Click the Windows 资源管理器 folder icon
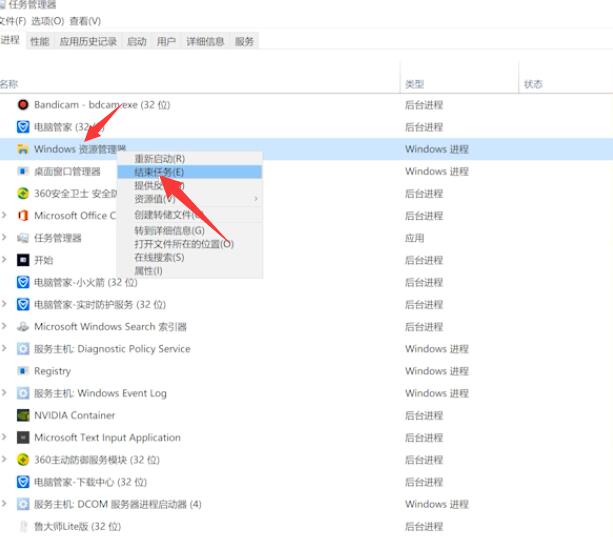Viewport: 613px width, 537px height. [23, 149]
